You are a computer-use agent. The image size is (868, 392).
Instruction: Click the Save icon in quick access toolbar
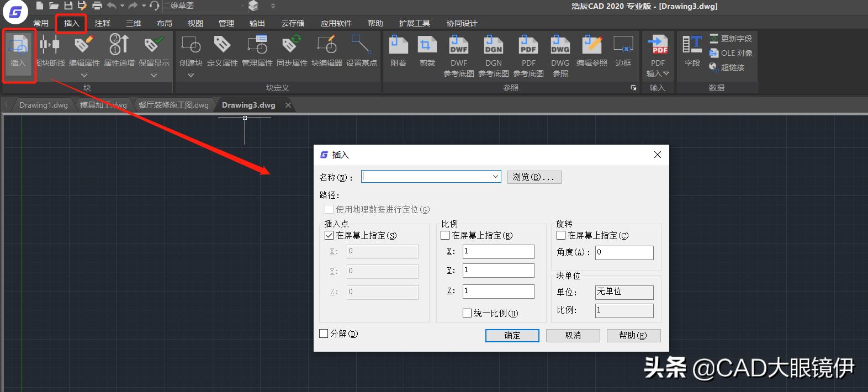[x=68, y=6]
